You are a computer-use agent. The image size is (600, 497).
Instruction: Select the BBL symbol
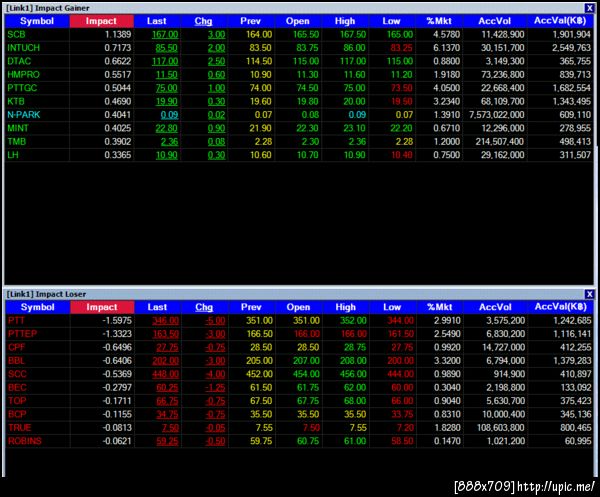(x=16, y=360)
